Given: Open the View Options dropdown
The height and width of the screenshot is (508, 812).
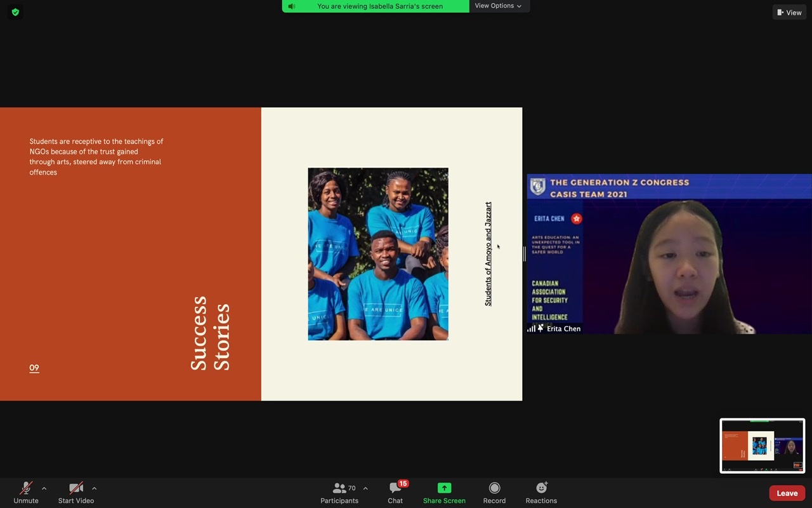Looking at the screenshot, I should click(x=498, y=6).
